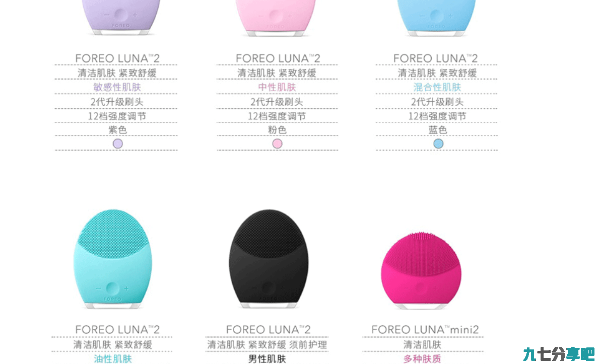View the black LUNA 2 product image
Viewport: 597px width, 364px height.
tap(269, 259)
